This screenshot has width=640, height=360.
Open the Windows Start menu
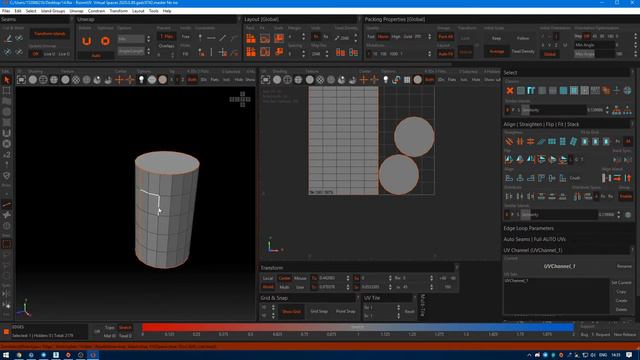(6, 355)
